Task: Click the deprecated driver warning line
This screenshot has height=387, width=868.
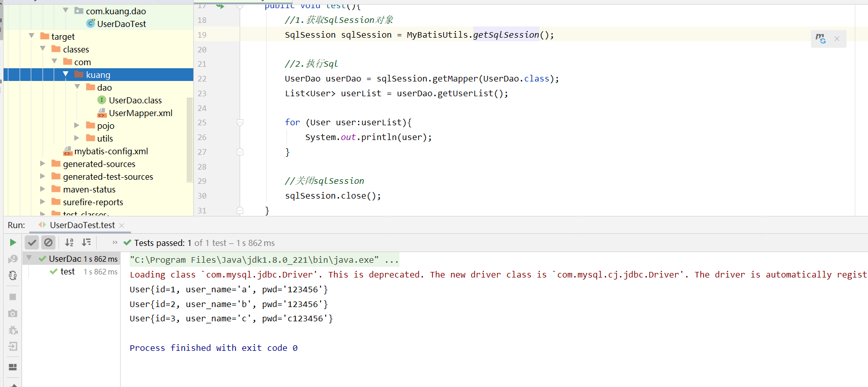Action: click(498, 274)
